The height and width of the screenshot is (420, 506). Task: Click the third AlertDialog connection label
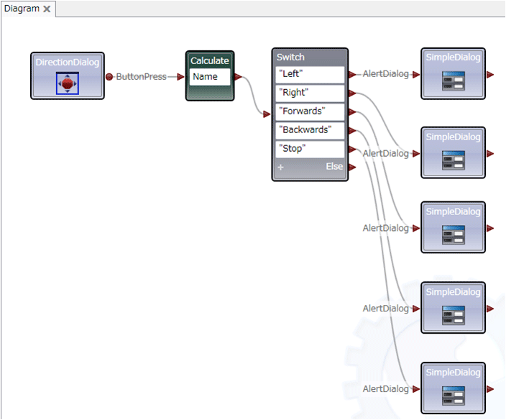pyautogui.click(x=386, y=228)
